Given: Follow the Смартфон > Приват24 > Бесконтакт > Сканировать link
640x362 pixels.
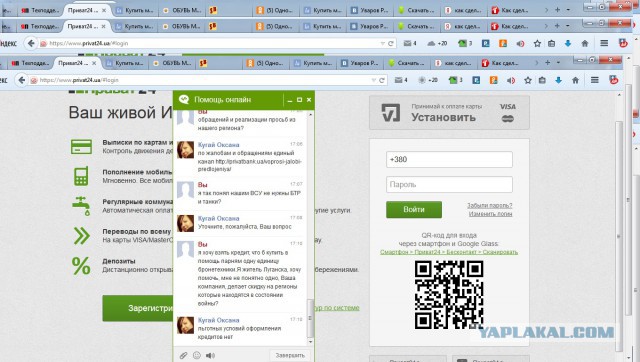Looking at the screenshot, I should [x=449, y=252].
